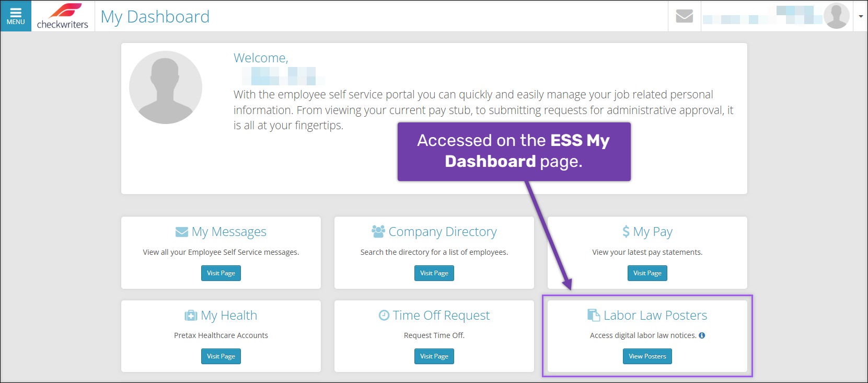Click the user avatar in top bar

836,16
